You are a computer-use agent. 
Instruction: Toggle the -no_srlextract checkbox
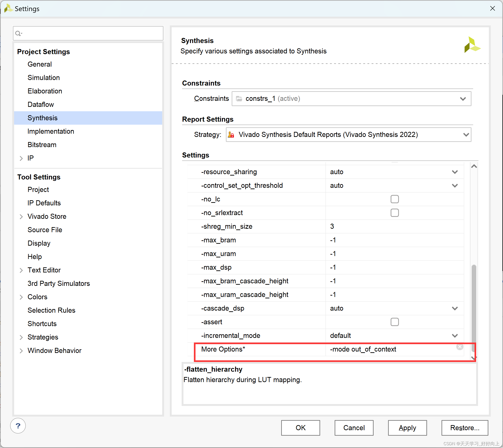coord(394,213)
